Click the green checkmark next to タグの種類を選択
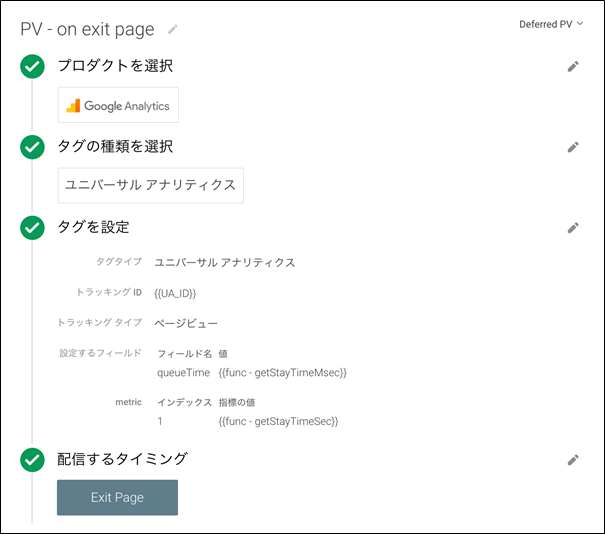Screen dimensions: 605x534 (32, 147)
